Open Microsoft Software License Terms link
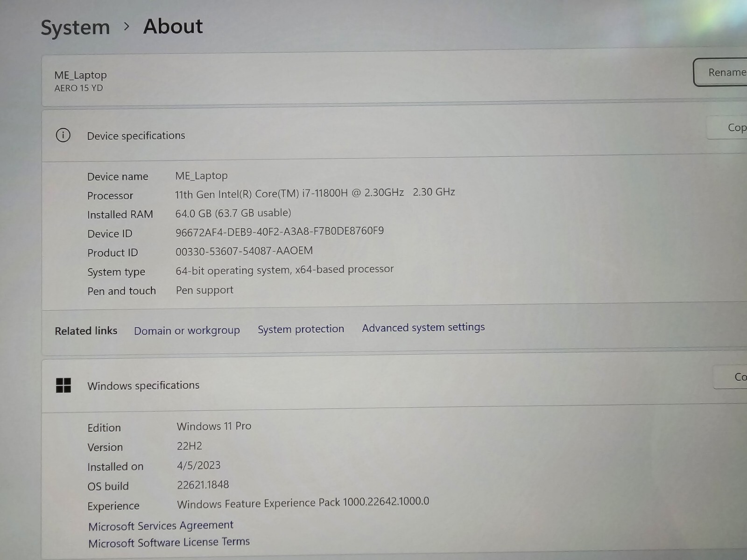Screen dimensions: 747x560 pos(169,543)
